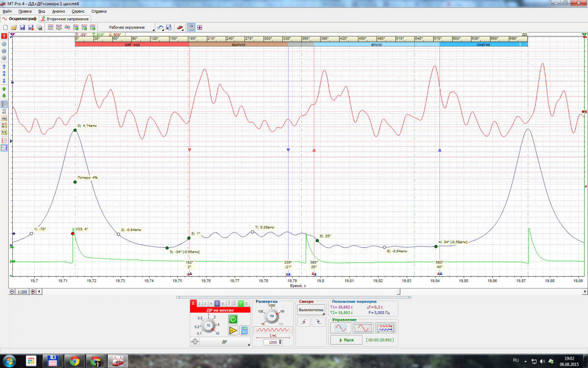Open the Вид menu
The height and width of the screenshot is (368, 588).
coord(42,11)
